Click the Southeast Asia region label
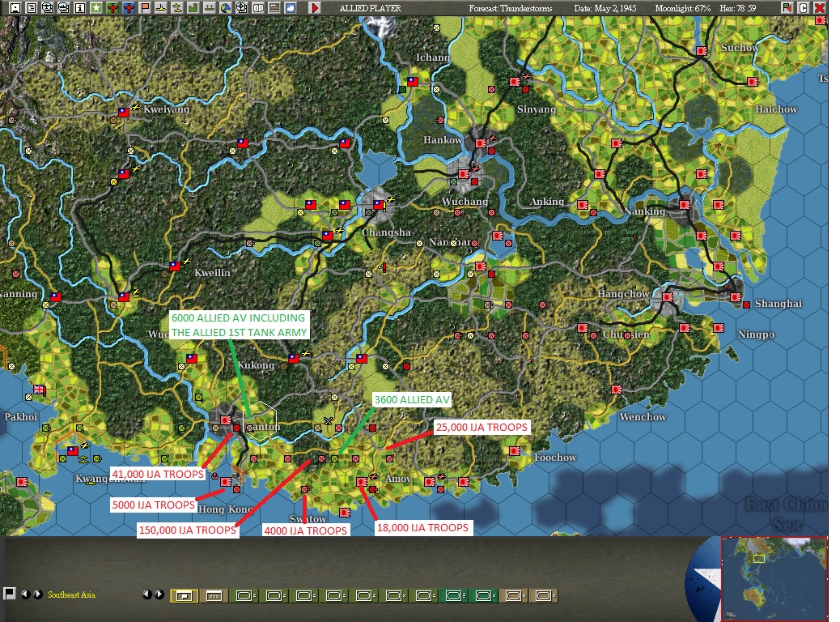This screenshot has width=840, height=622. click(71, 594)
